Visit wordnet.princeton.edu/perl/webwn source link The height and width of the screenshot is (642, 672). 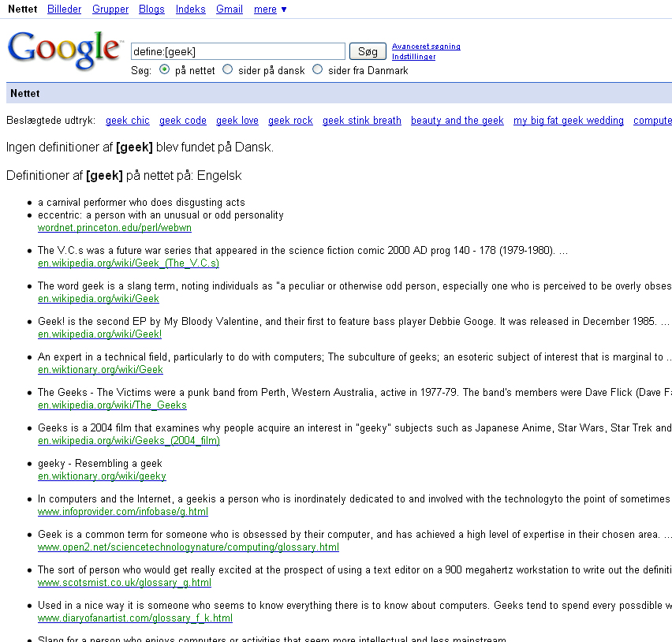(x=114, y=228)
